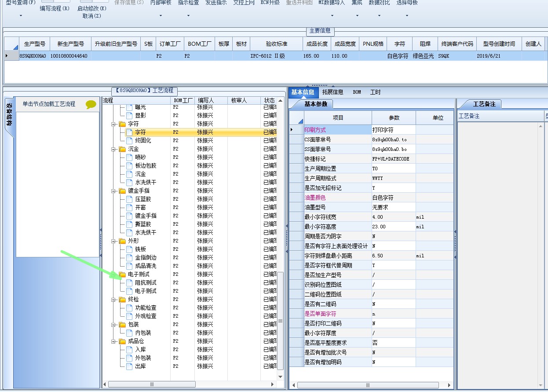Click 编写流程(R) toolbar button

click(x=55, y=8)
